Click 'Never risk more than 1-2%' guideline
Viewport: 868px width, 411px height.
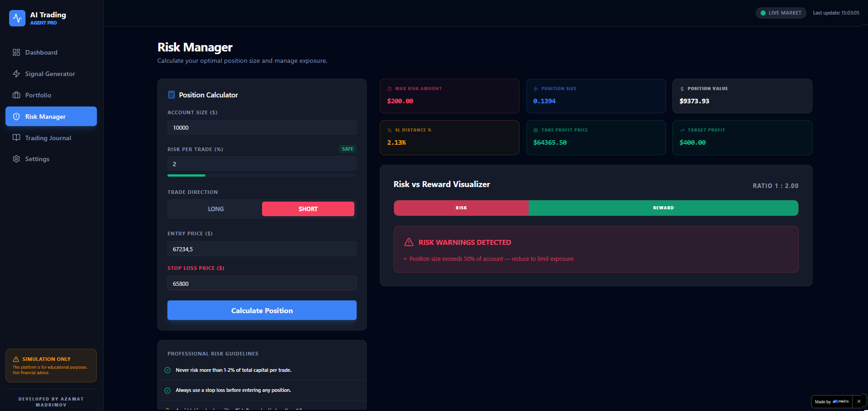[233, 370]
